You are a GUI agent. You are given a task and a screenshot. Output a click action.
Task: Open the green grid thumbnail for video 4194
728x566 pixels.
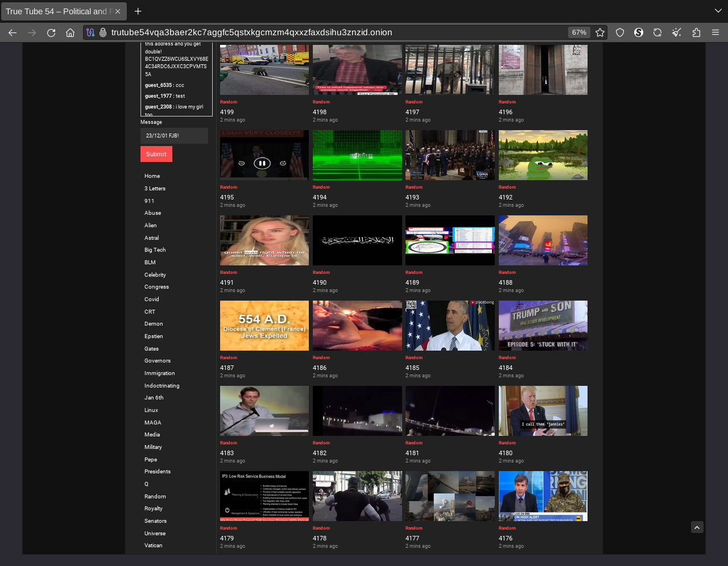click(x=357, y=155)
